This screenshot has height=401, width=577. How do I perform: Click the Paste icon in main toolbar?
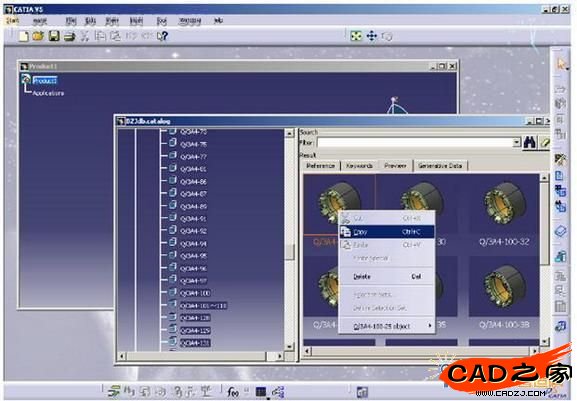[116, 36]
